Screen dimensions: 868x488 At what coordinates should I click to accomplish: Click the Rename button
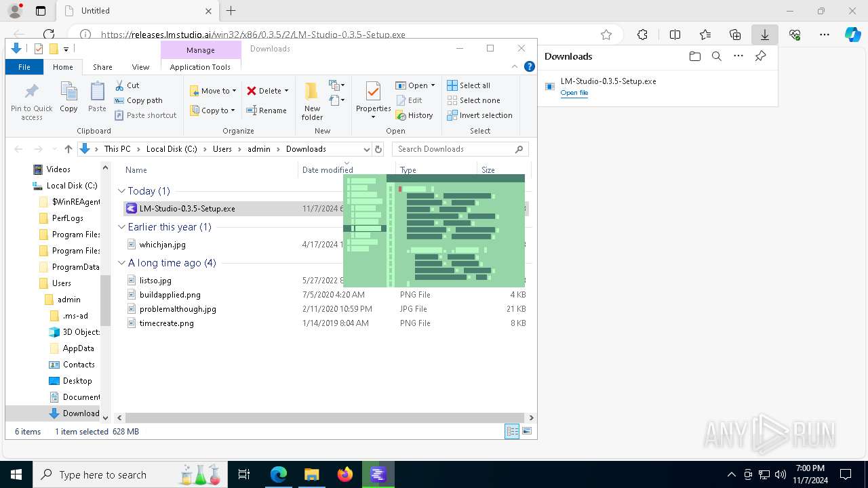[267, 110]
